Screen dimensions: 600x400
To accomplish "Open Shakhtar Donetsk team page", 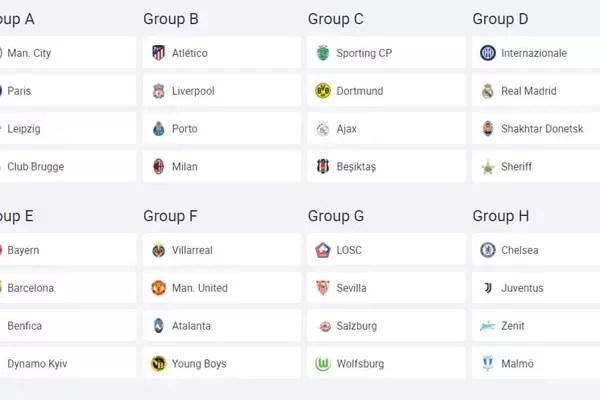I will [x=541, y=129].
